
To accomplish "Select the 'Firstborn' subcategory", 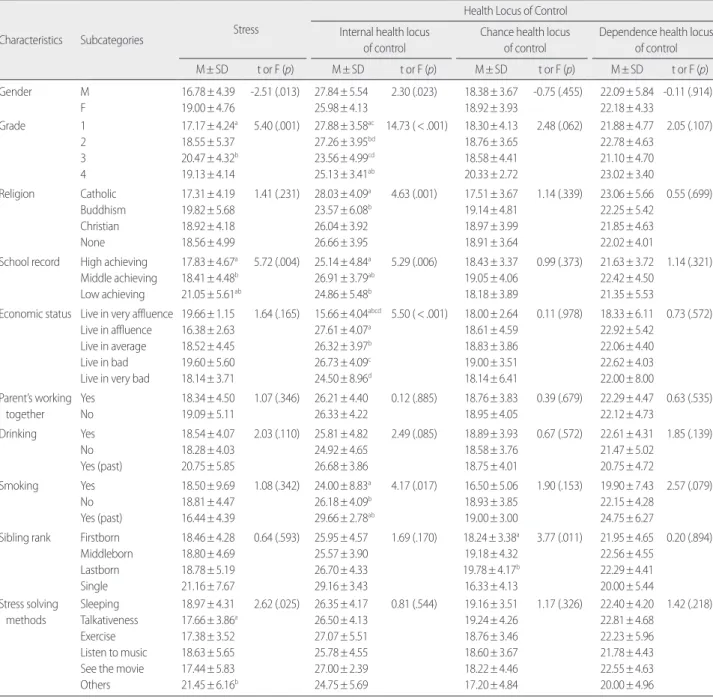I will click(x=100, y=538).
